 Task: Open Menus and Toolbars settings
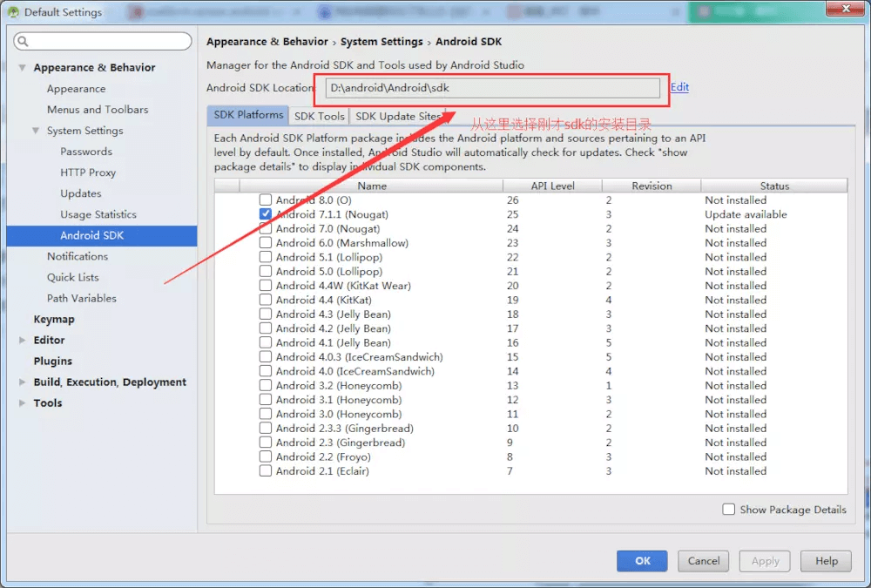pos(98,110)
